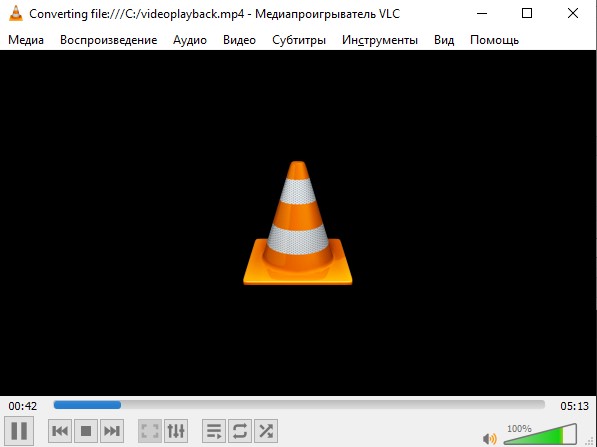Viewport: 597px width, 447px height.
Task: Open the Медиа menu
Action: 26,40
